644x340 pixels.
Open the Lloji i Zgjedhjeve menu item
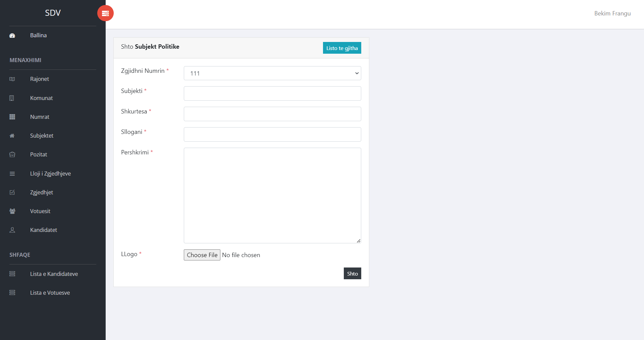pos(50,174)
